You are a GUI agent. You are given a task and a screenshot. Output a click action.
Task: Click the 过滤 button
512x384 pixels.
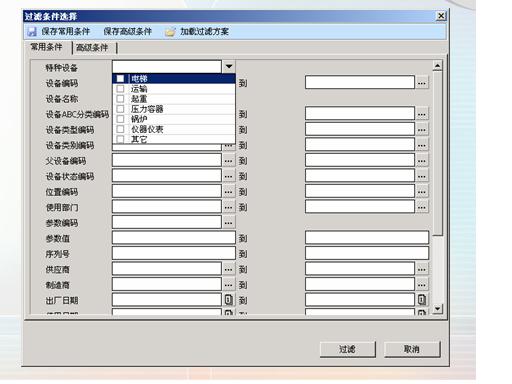coord(347,349)
